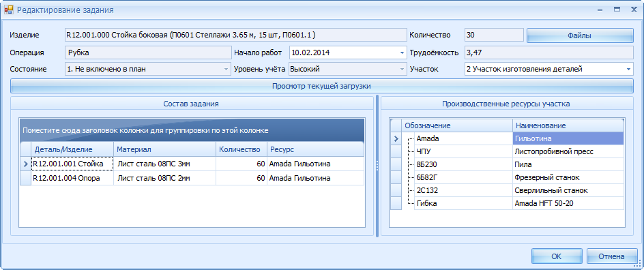Click the Трудоёмкость field showing 3,47

pyautogui.click(x=549, y=52)
